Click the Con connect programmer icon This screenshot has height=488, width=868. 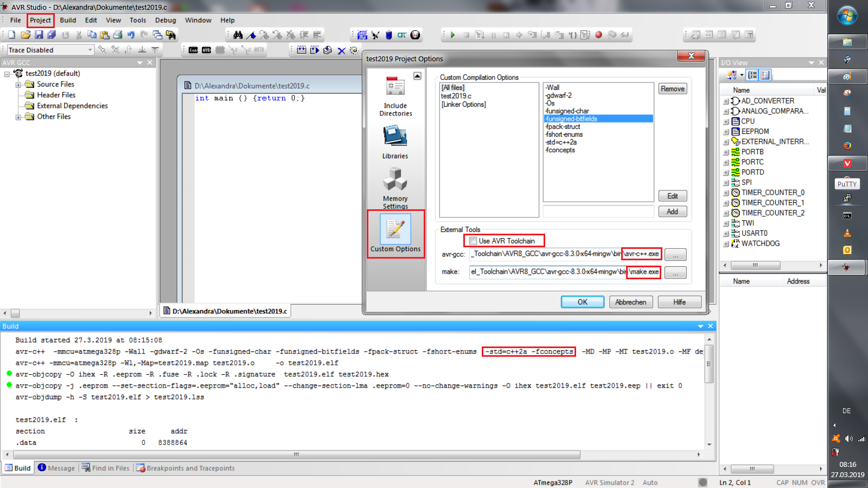tap(193, 50)
